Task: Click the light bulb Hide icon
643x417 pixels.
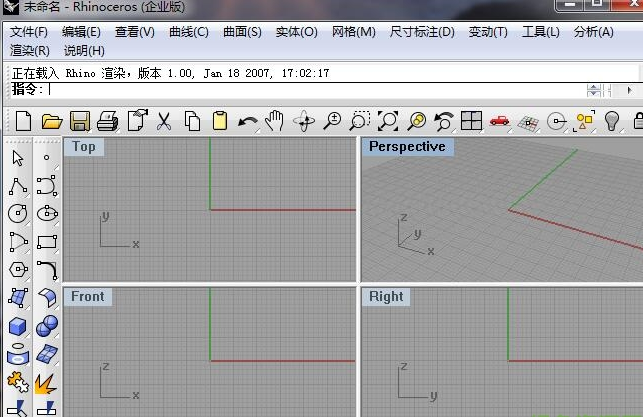Action: [612, 121]
